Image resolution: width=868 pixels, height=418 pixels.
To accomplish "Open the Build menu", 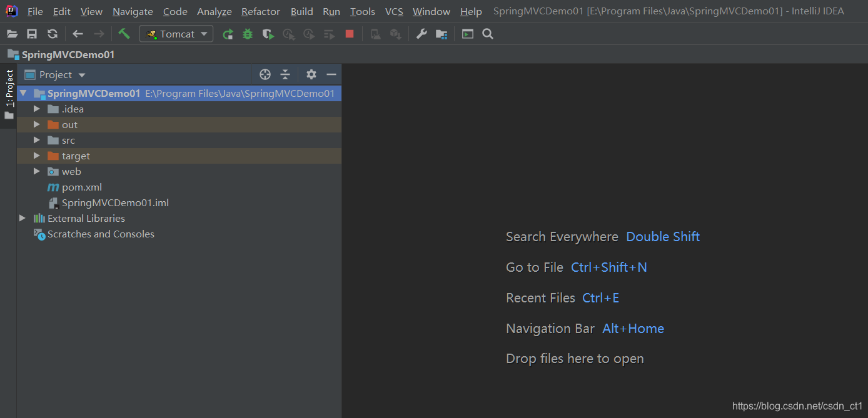I will click(302, 11).
